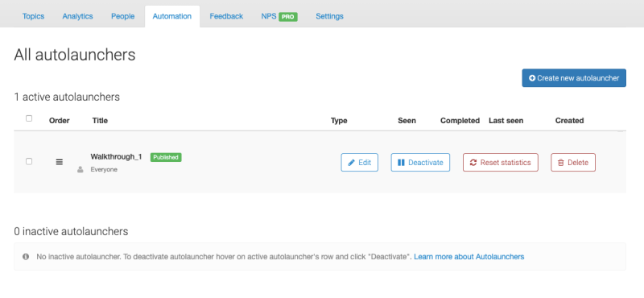
Task: Grab the Walkthrough_1 reorder handle icon
Action: coord(60,162)
